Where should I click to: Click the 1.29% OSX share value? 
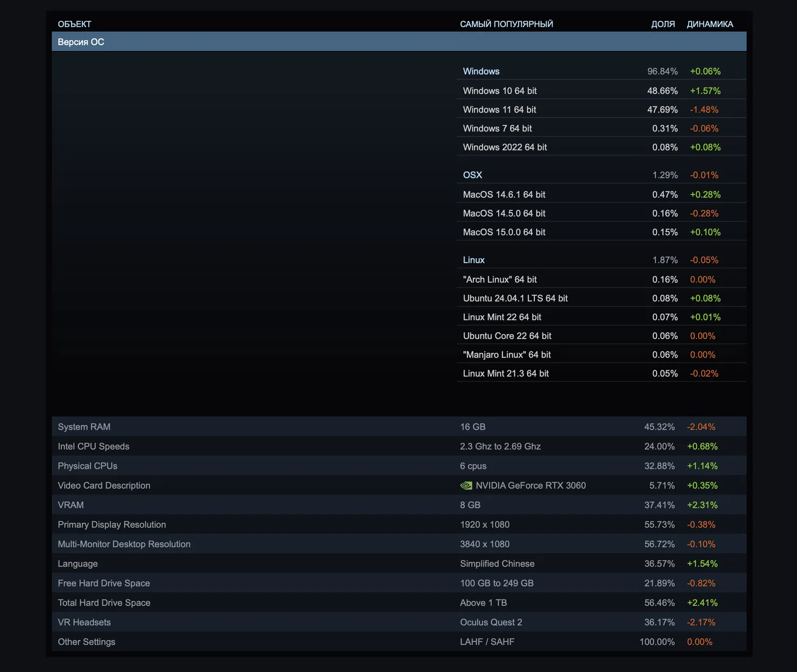coord(665,175)
